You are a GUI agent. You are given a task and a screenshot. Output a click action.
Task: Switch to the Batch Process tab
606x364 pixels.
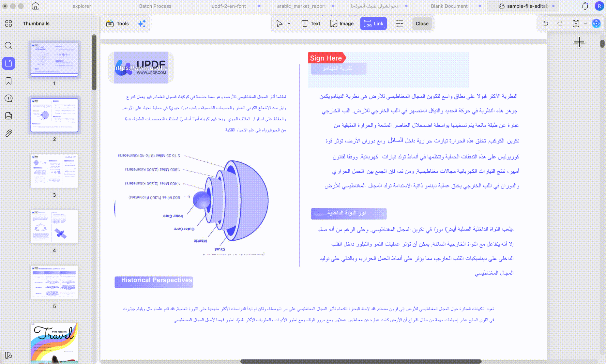[155, 6]
